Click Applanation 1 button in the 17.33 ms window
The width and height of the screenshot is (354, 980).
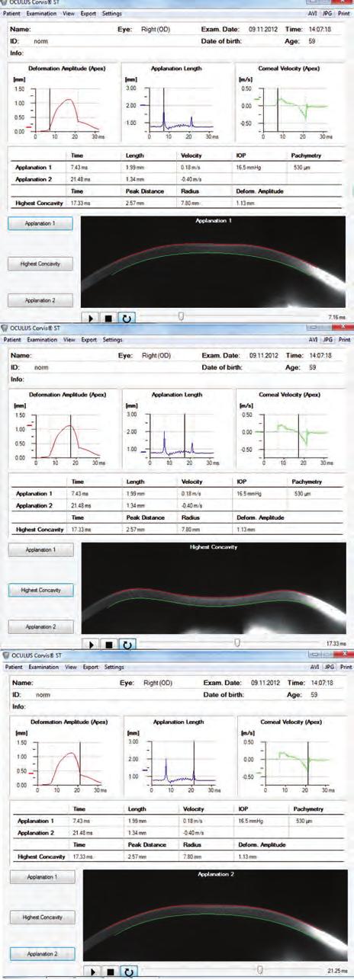tap(40, 549)
